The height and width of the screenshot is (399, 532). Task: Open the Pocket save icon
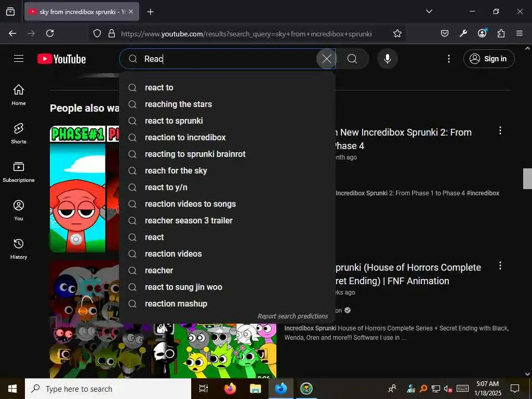(445, 33)
